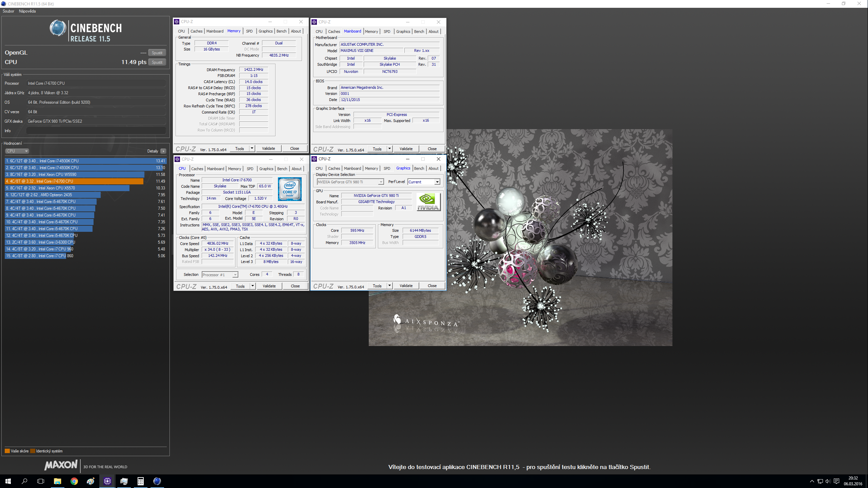Screen dimensions: 868x488
Task: Click the Core Speed value 4836.02 MHz
Action: click(218, 244)
